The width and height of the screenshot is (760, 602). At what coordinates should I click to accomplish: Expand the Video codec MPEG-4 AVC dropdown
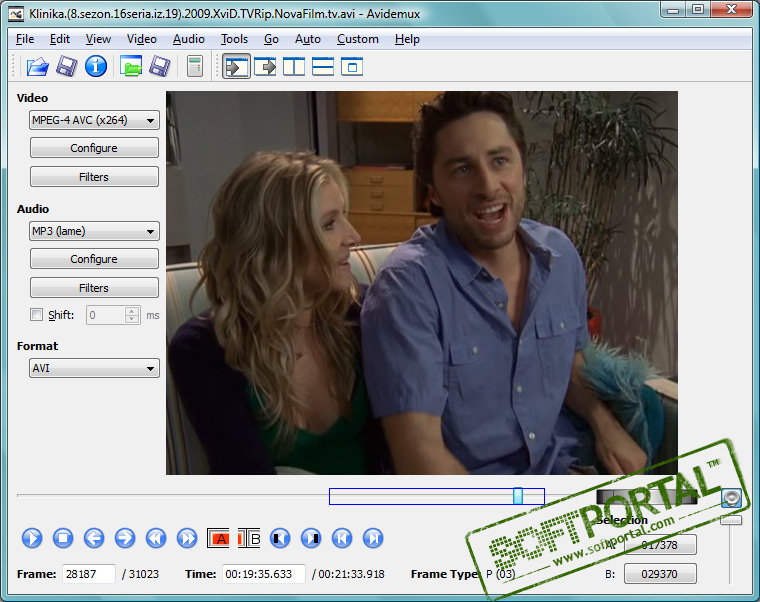pyautogui.click(x=95, y=120)
